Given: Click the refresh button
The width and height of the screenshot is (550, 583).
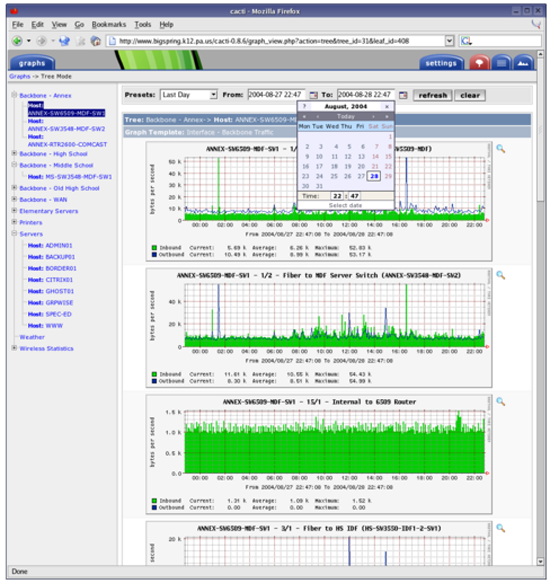Looking at the screenshot, I should [x=432, y=95].
